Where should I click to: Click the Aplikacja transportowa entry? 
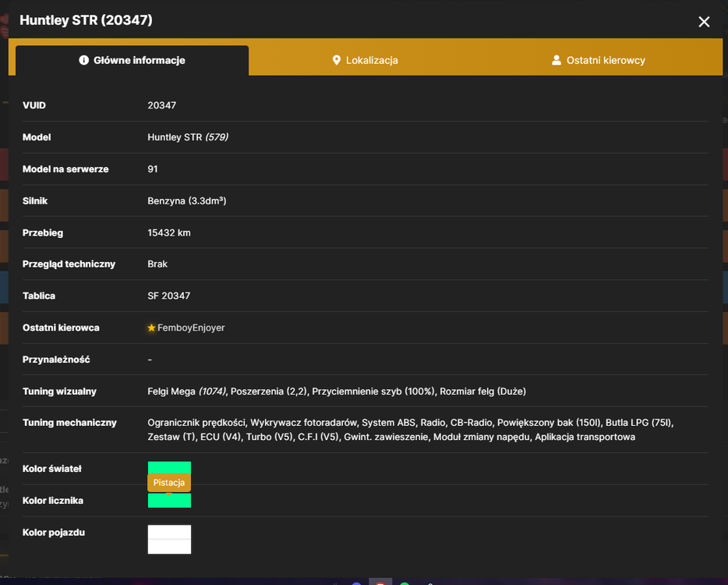585,437
